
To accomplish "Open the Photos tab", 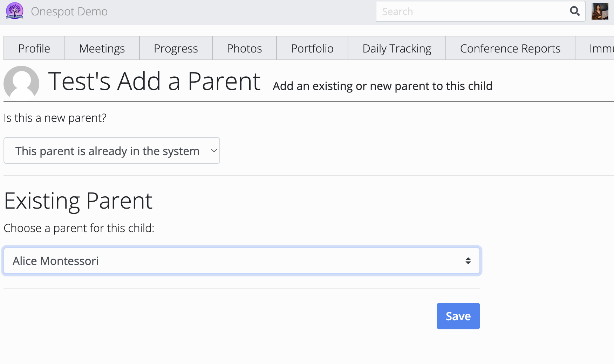I will tap(244, 48).
